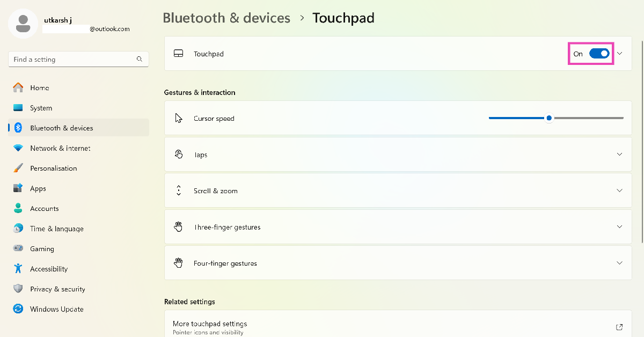
Task: Open the Apps settings page
Action: click(x=38, y=188)
